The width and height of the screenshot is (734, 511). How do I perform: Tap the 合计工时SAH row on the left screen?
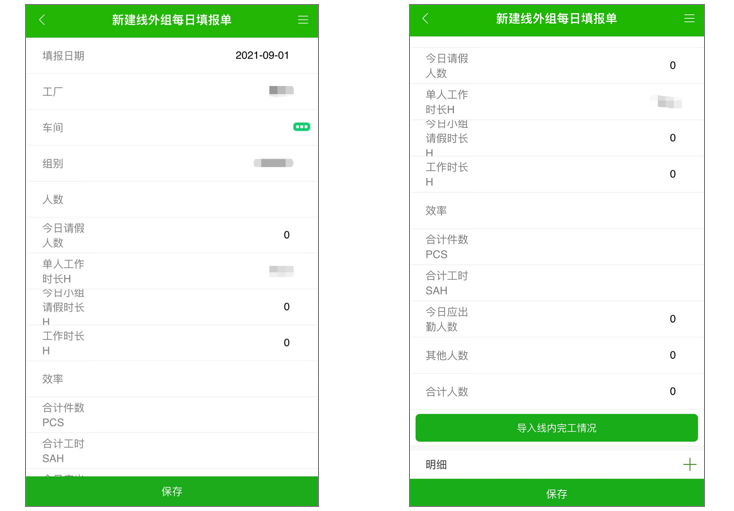click(172, 451)
